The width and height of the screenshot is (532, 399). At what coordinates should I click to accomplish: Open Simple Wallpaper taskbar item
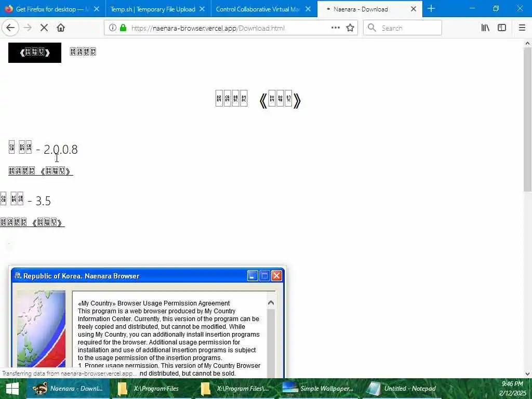[x=318, y=389]
